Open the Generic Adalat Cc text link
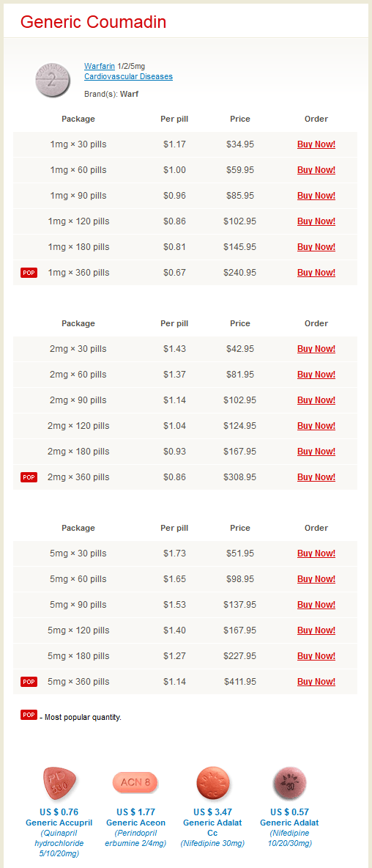Image resolution: width=372 pixels, height=868 pixels. click(x=212, y=828)
